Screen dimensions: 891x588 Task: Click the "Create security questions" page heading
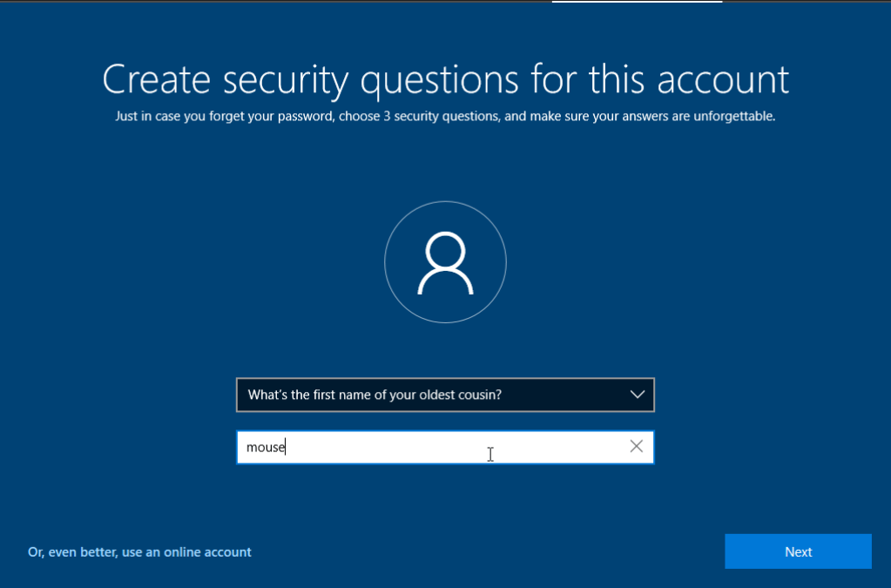coord(445,79)
